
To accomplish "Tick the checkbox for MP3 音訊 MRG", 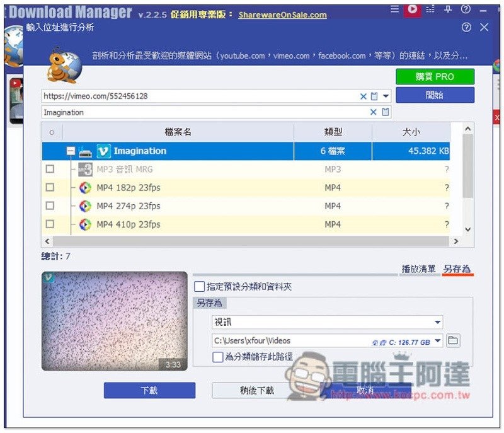I will point(50,169).
